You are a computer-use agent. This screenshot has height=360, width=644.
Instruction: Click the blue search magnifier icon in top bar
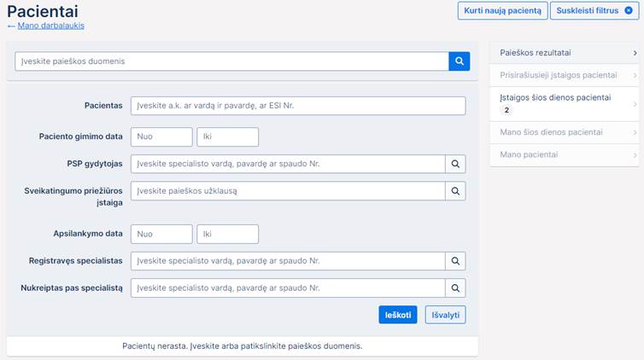pyautogui.click(x=459, y=61)
